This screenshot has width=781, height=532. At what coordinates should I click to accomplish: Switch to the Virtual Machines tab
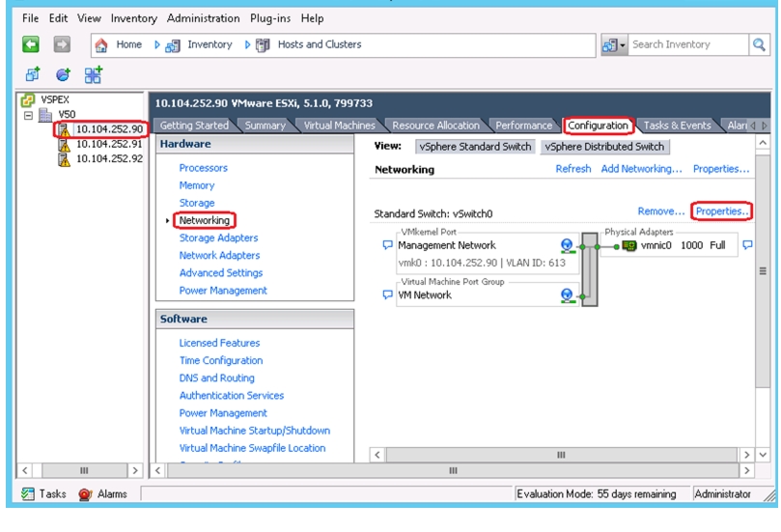(339, 126)
